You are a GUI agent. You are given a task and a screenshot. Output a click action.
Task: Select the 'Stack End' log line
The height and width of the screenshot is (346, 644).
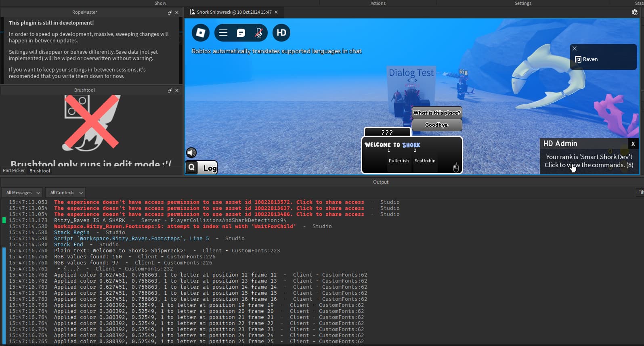(68, 244)
